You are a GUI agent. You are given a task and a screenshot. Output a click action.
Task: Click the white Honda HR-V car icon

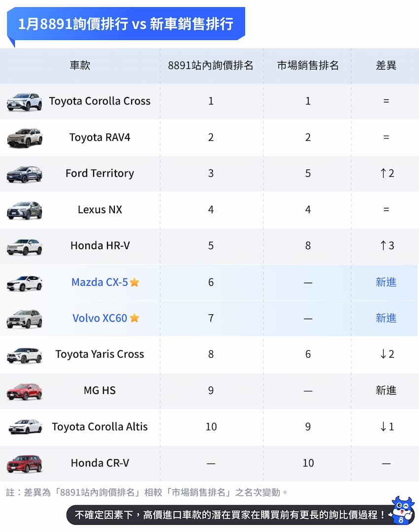click(24, 246)
